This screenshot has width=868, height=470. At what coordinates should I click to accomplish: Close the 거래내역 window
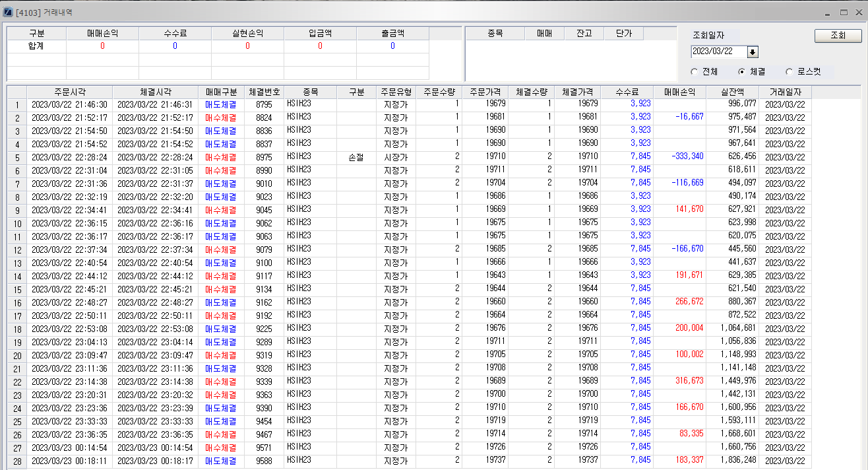click(857, 13)
